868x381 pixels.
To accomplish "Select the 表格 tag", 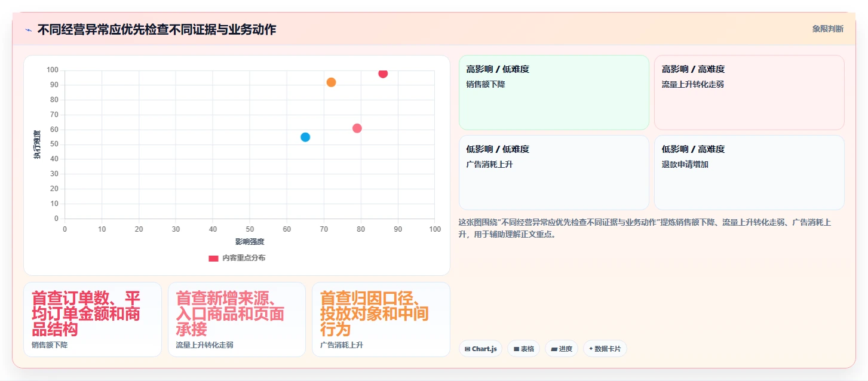I will 524,349.
